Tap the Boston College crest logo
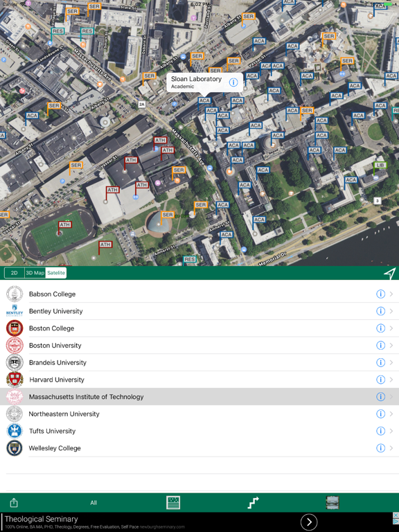This screenshot has height=532, width=399. pos(15,328)
